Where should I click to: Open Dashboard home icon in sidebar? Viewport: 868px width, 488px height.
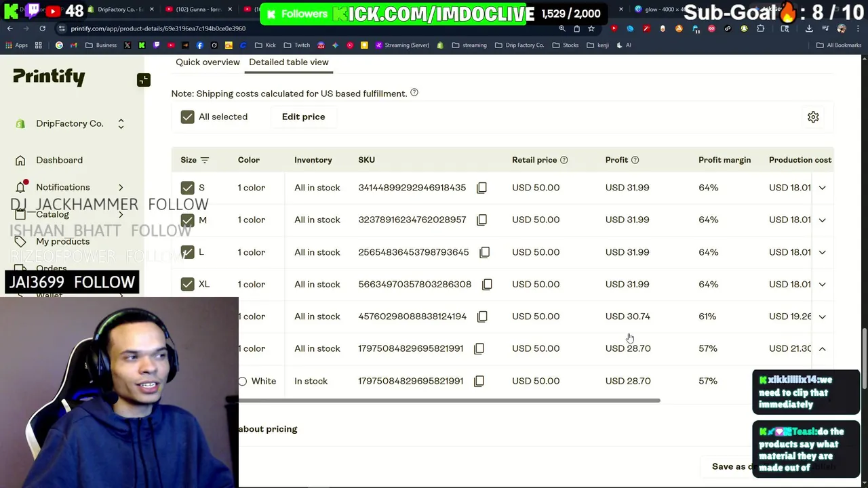click(20, 161)
